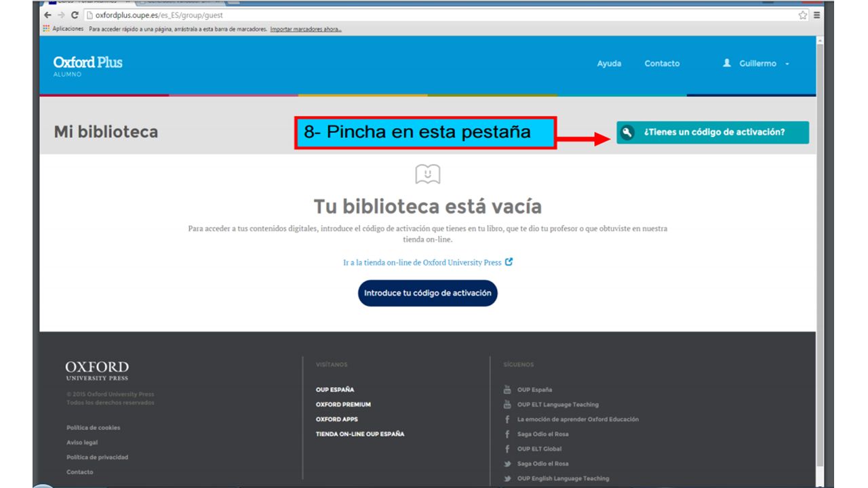Click the smiling book icon
This screenshot has height=488, width=868.
click(427, 174)
